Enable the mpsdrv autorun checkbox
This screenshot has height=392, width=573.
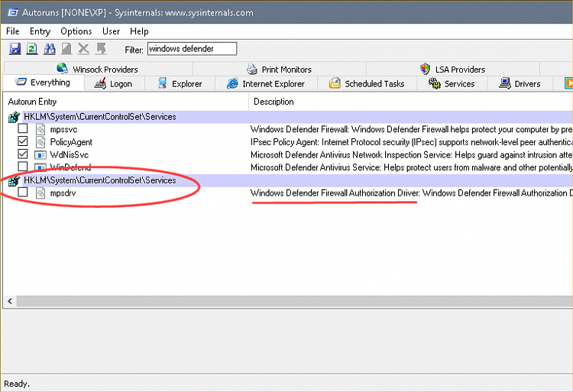click(23, 192)
